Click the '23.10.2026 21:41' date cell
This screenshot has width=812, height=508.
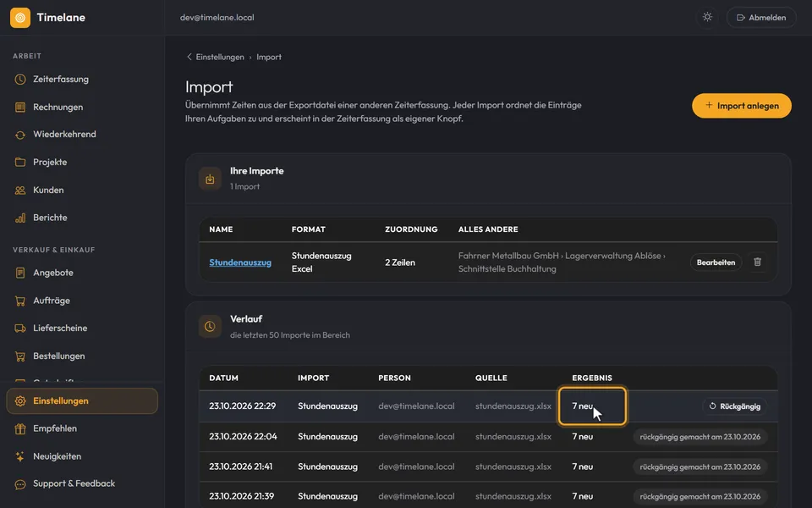click(241, 467)
